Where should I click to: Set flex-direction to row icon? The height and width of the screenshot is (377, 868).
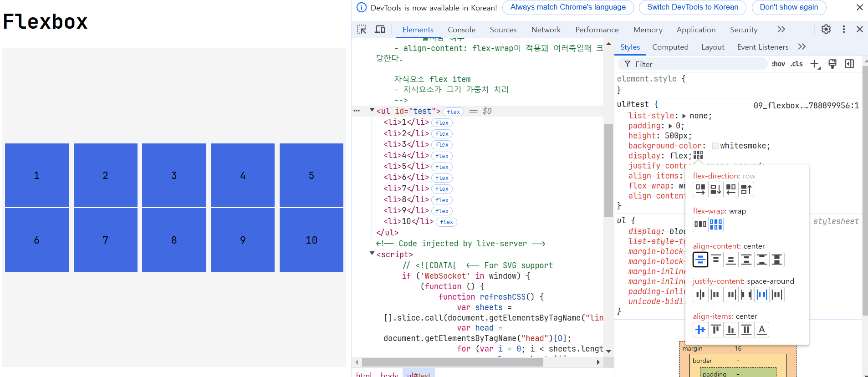700,189
